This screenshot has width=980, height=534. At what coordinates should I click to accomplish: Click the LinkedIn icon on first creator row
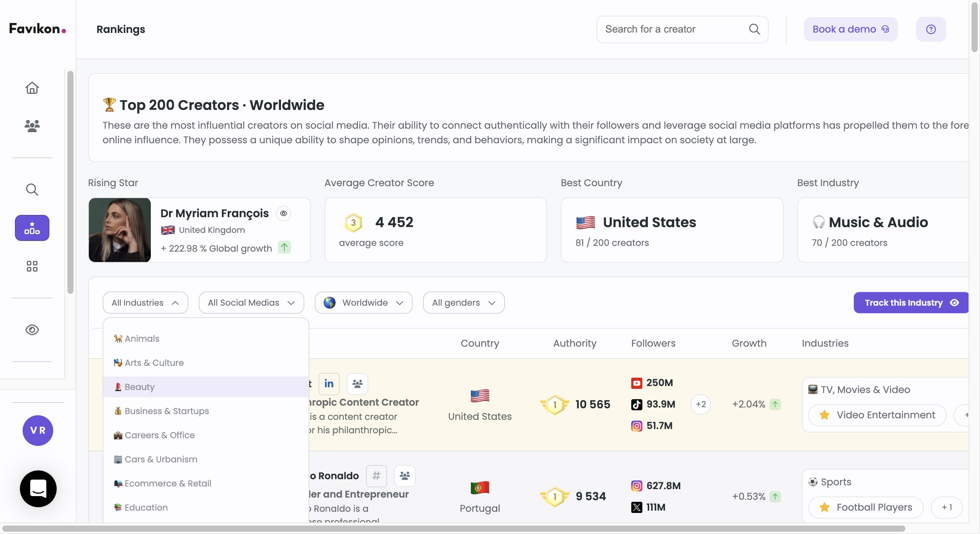(329, 383)
